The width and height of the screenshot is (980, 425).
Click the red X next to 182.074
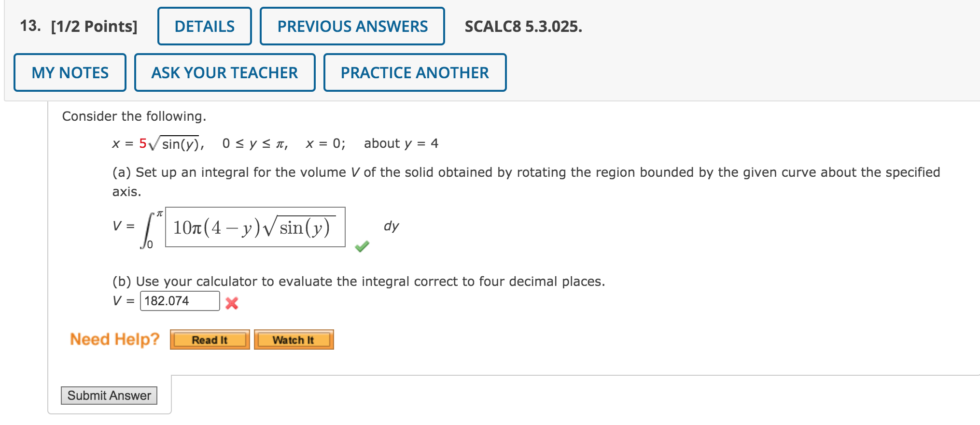point(231,303)
